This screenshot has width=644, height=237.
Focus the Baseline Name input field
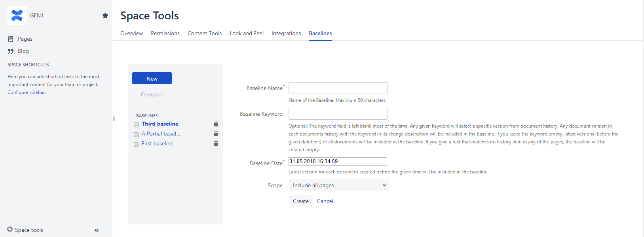(x=338, y=88)
